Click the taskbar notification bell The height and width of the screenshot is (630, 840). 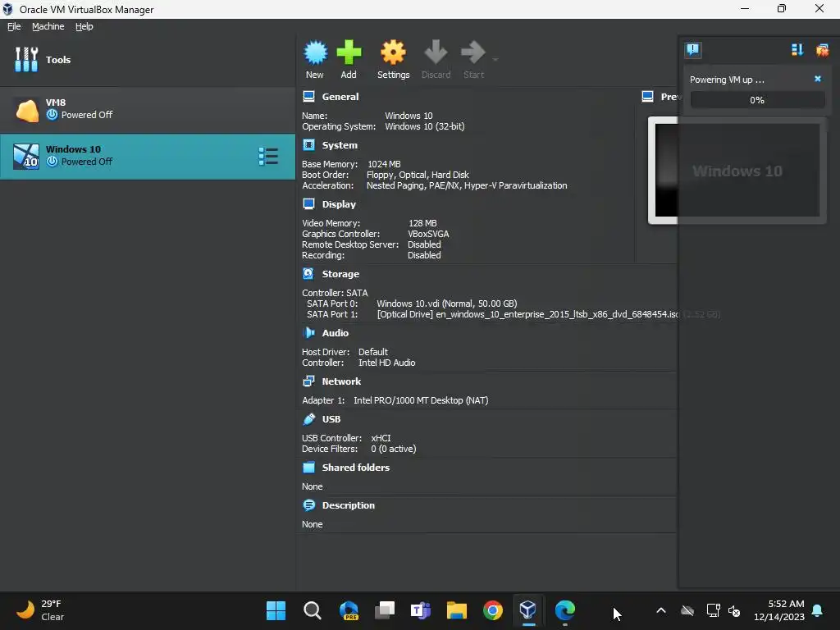click(818, 610)
